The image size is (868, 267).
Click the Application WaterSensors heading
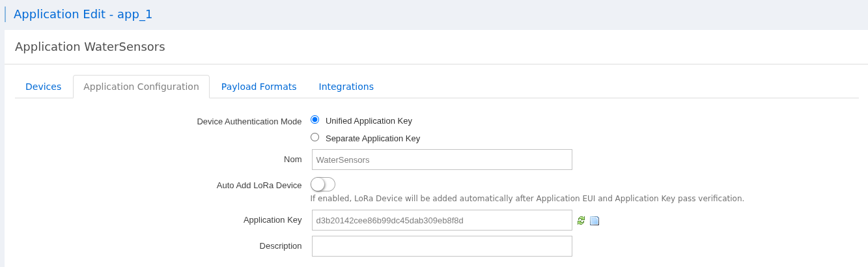(x=90, y=47)
